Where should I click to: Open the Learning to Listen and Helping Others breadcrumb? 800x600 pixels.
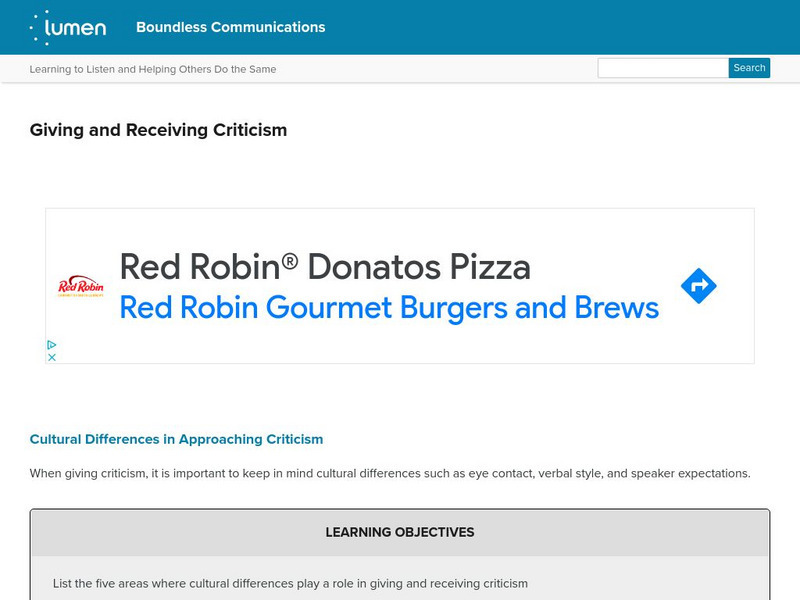[x=153, y=69]
